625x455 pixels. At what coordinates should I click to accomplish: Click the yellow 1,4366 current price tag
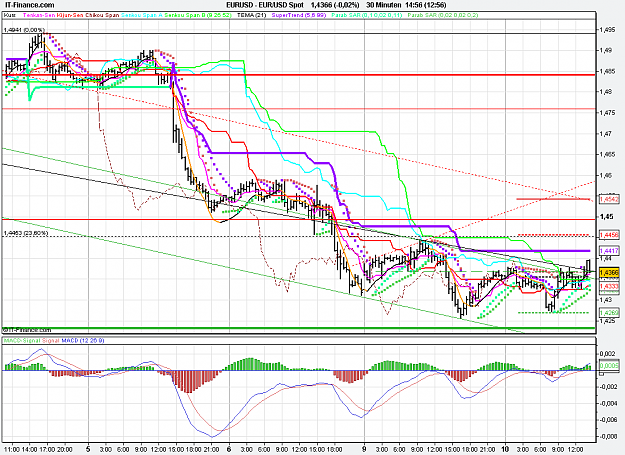click(609, 273)
